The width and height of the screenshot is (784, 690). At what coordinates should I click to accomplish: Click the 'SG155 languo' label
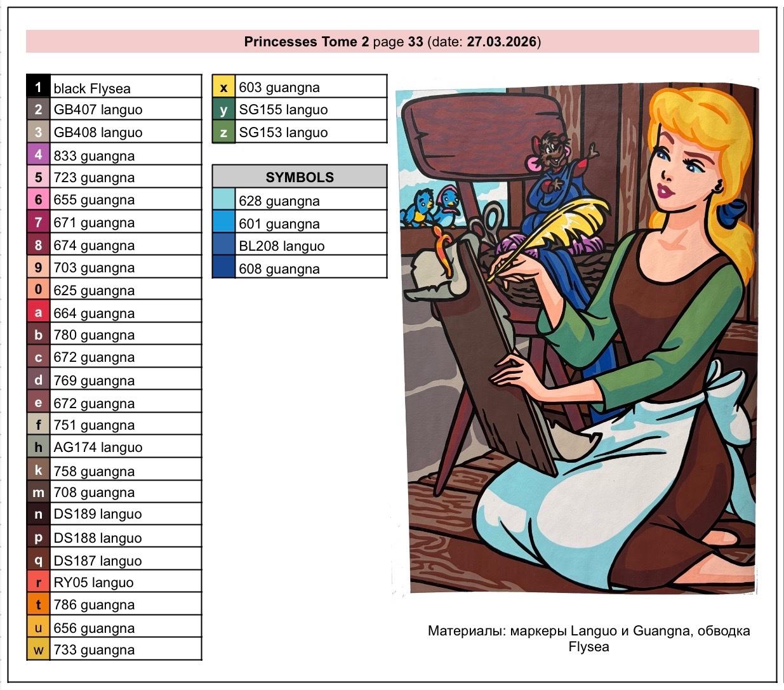283,109
